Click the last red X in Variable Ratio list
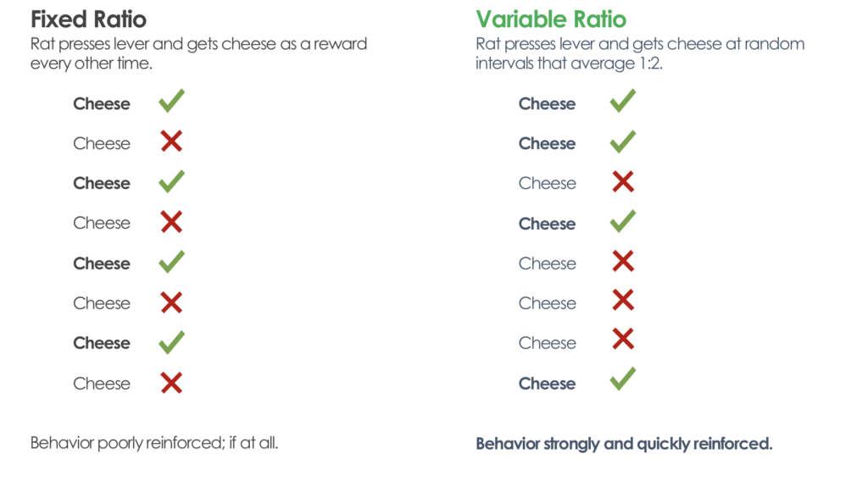The height and width of the screenshot is (482, 868). 623,339
